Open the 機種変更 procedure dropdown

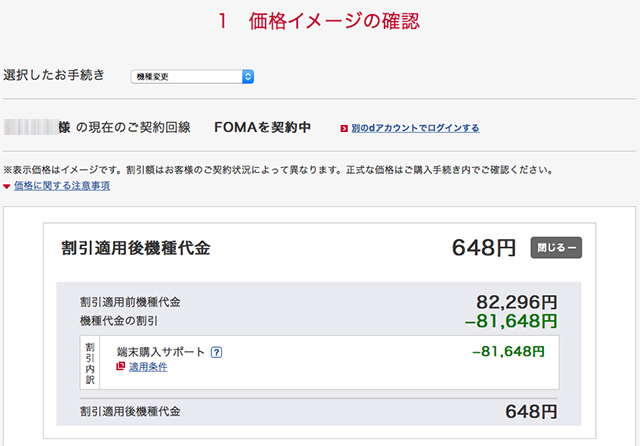(192, 76)
